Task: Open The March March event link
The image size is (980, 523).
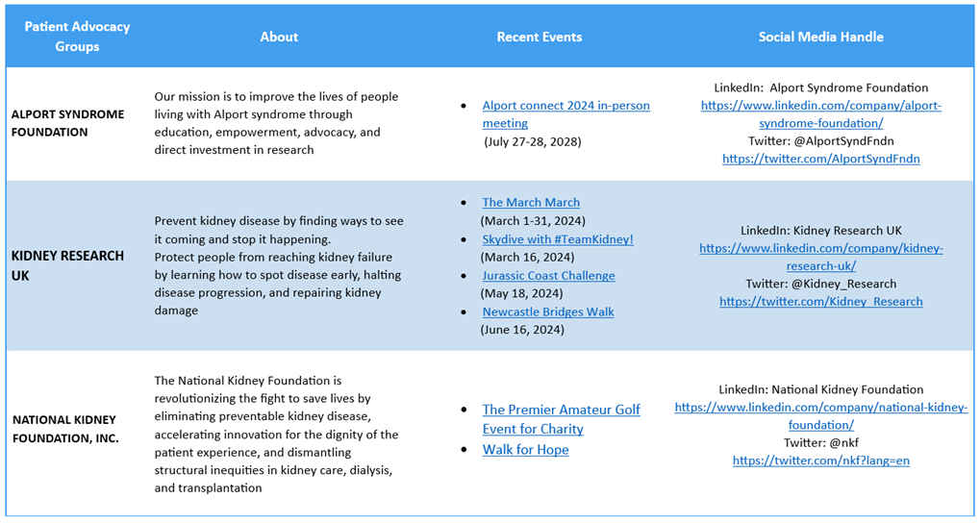Action: 531,203
